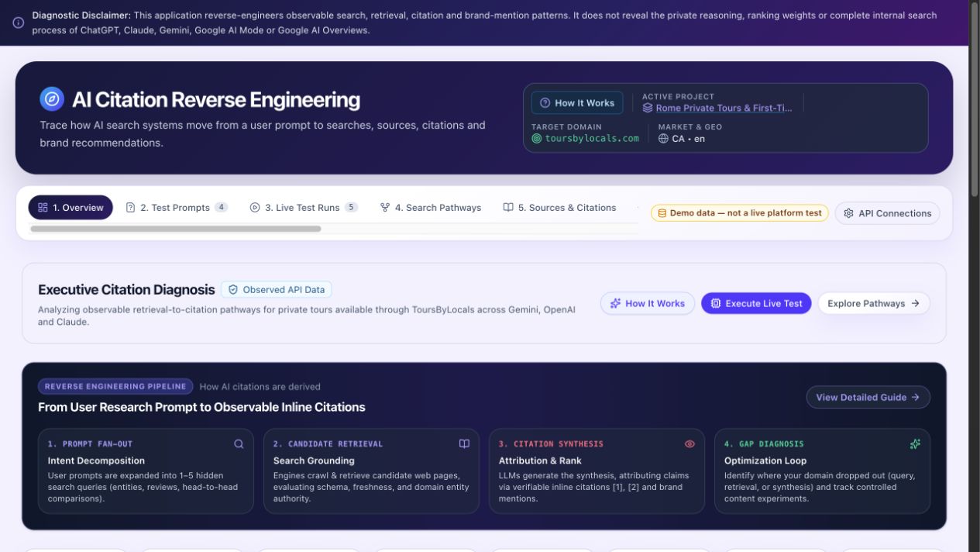Click the Demo data — not a live platform test badge
Viewport: 980px width, 552px height.
click(740, 213)
